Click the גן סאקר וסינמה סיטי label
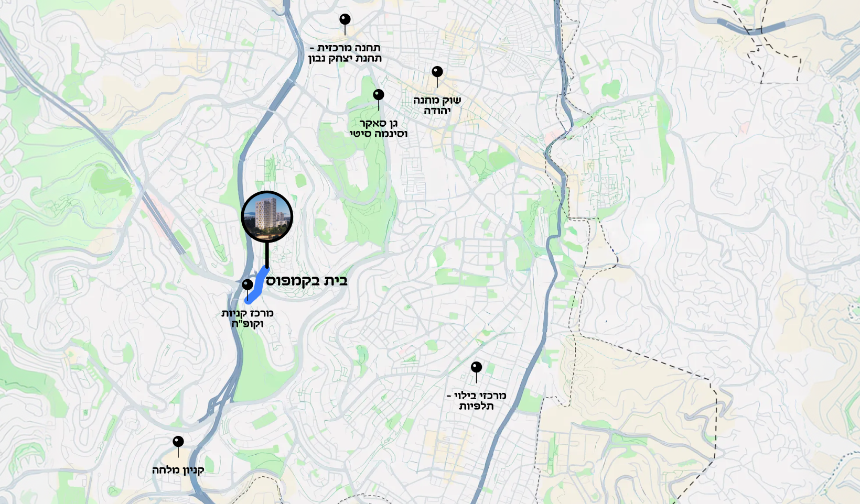This screenshot has width=860, height=504. coord(379,128)
